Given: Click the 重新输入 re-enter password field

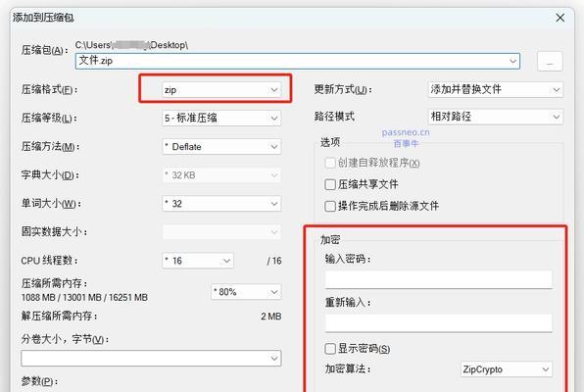Looking at the screenshot, I should pyautogui.click(x=438, y=323).
